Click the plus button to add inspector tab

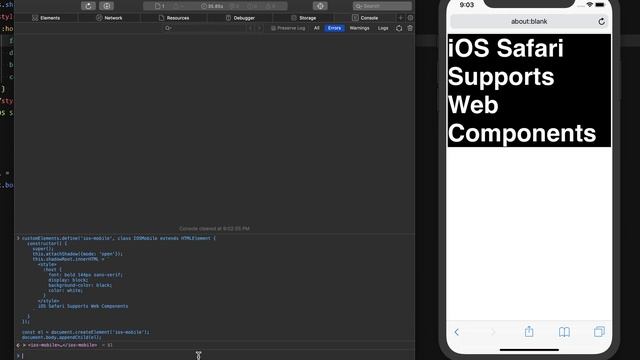(x=400, y=18)
